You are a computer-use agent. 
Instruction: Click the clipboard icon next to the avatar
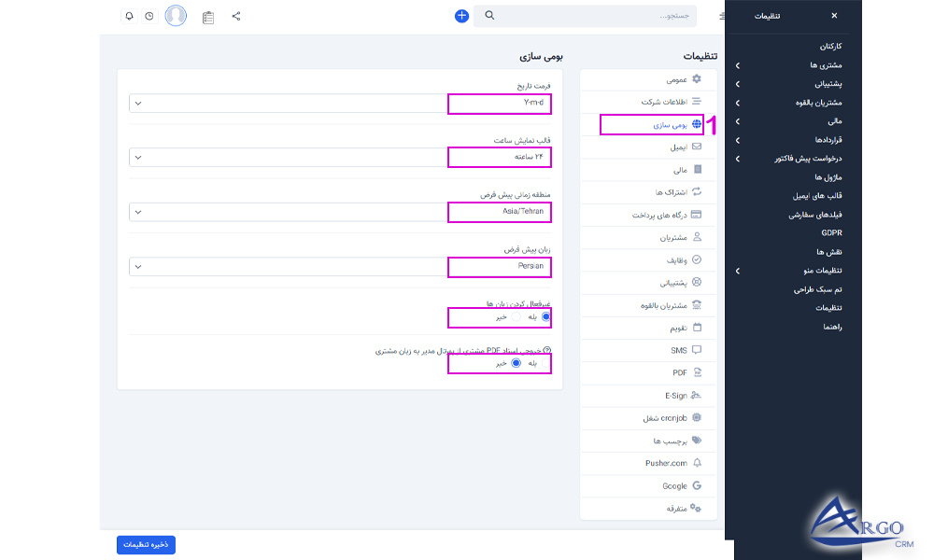tap(209, 16)
